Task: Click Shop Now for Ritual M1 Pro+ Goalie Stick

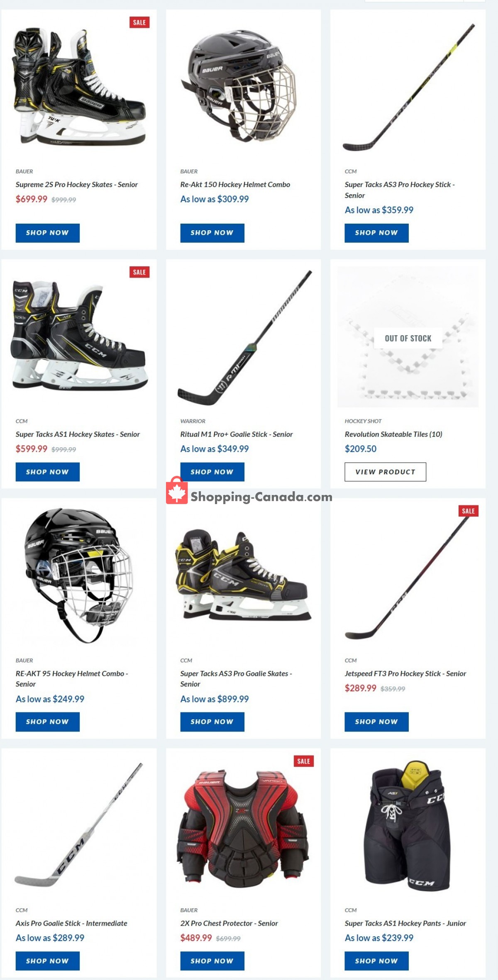Action: (x=212, y=472)
